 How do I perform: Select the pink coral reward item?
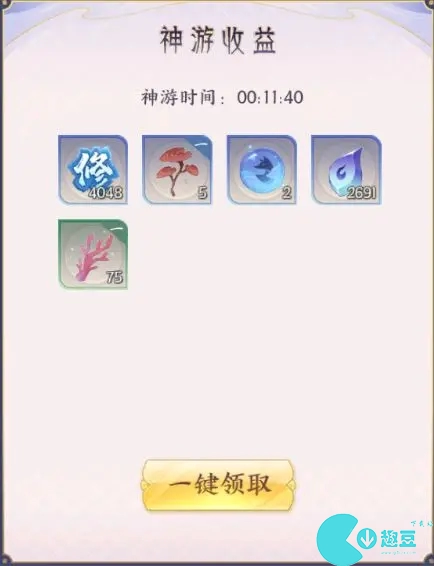pyautogui.click(x=93, y=254)
